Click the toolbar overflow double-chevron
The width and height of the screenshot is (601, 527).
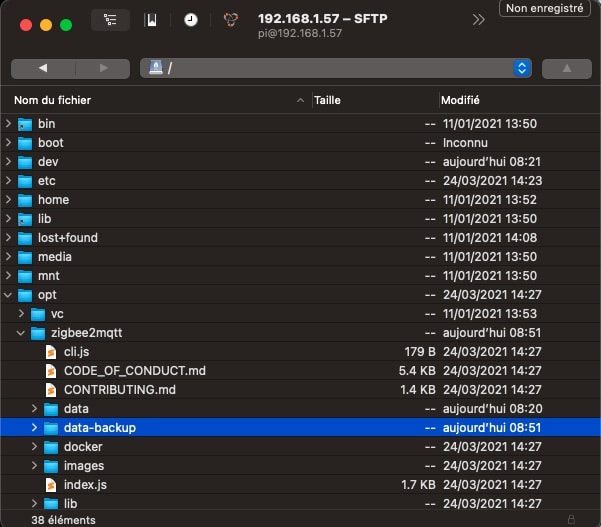478,20
